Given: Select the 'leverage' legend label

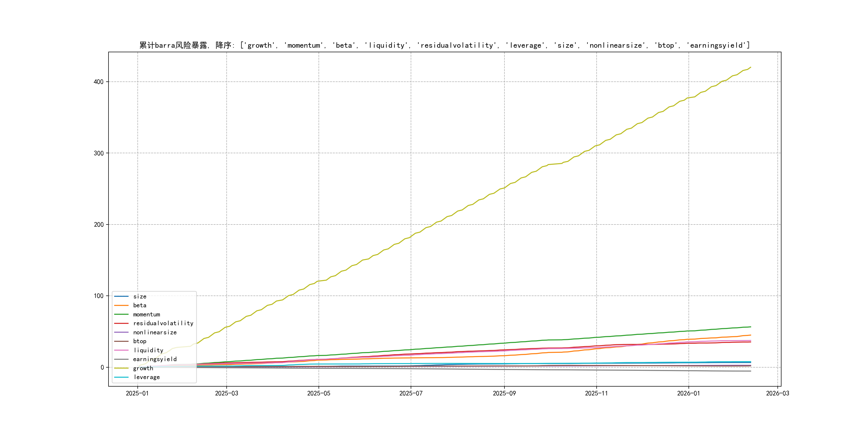Looking at the screenshot, I should click(x=146, y=377).
